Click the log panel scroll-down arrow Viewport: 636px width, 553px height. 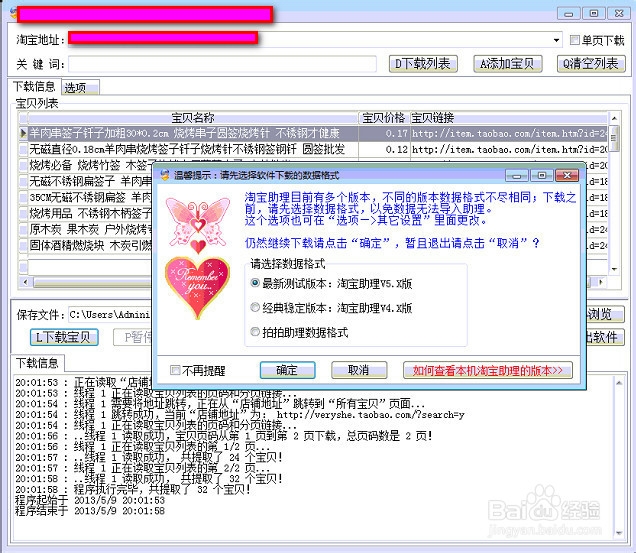(619, 533)
